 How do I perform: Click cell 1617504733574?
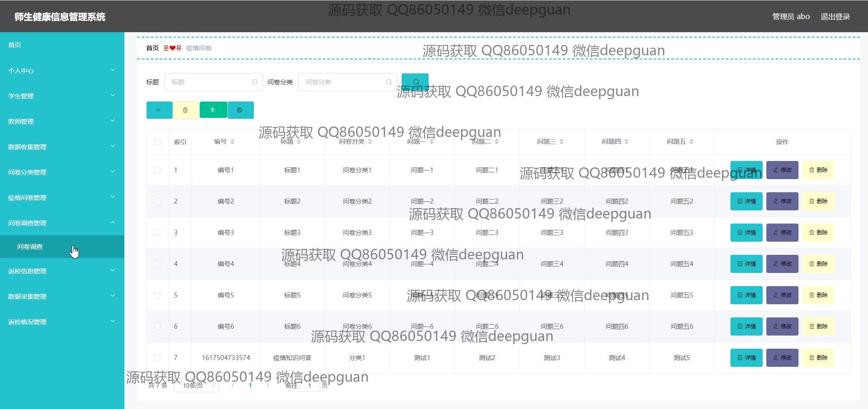click(x=226, y=358)
